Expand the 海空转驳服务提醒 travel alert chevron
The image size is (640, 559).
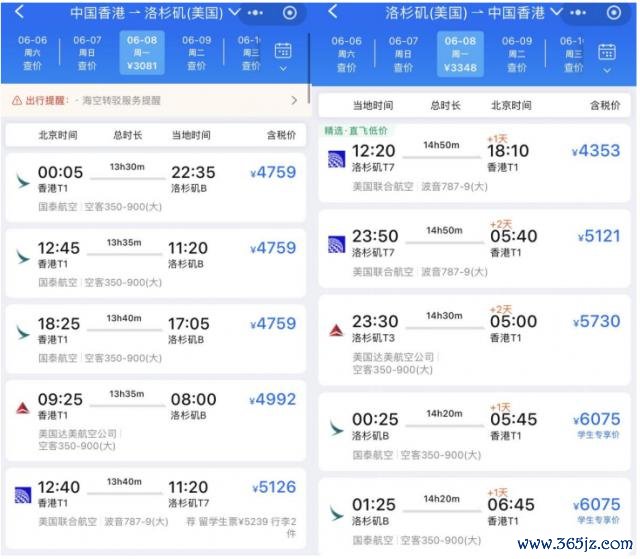(x=294, y=101)
